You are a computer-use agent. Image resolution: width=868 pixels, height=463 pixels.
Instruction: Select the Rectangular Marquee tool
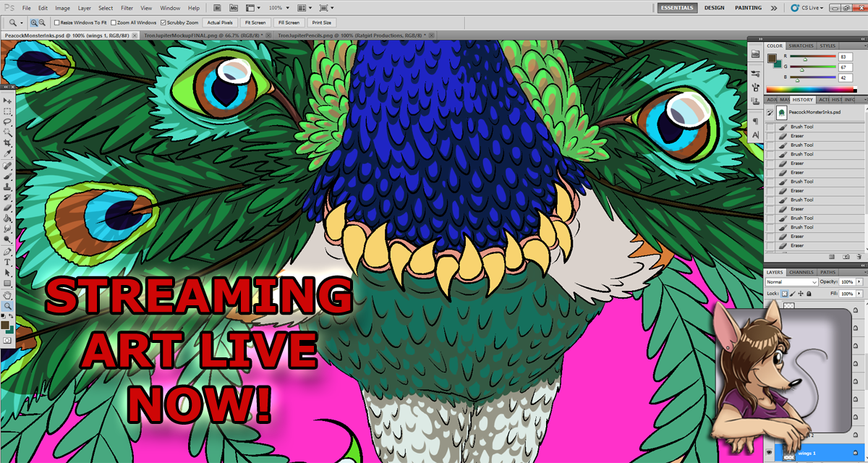8,111
